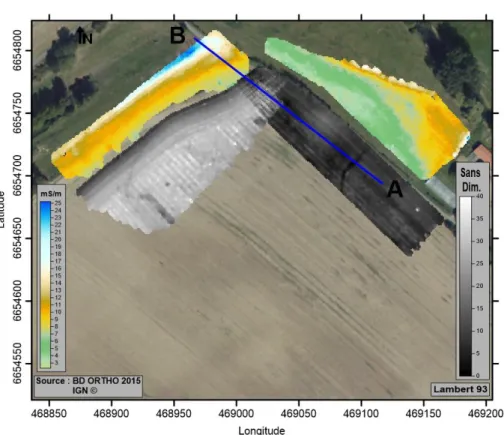The height and width of the screenshot is (435, 504).
Task: Click the x-axis tick label 468900
Action: [x=111, y=414]
